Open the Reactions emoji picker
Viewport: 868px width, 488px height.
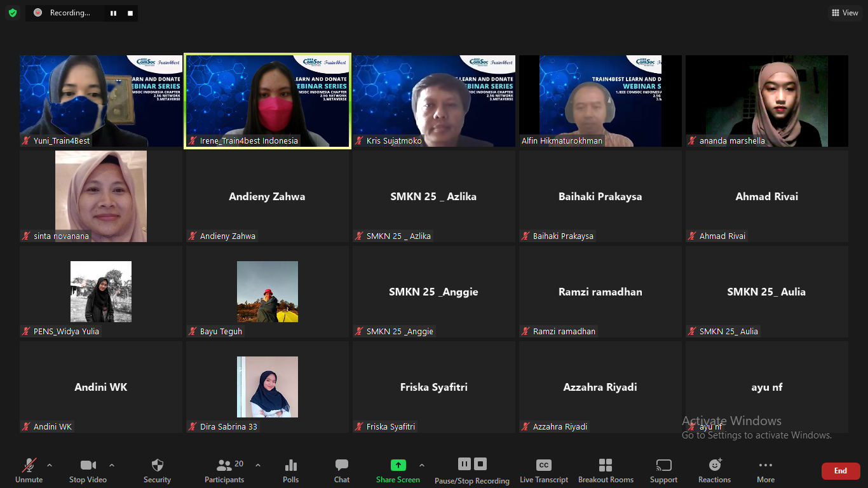pyautogui.click(x=714, y=470)
